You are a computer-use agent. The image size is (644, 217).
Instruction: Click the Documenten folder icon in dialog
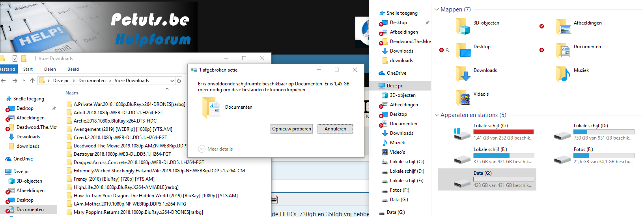pos(211,108)
